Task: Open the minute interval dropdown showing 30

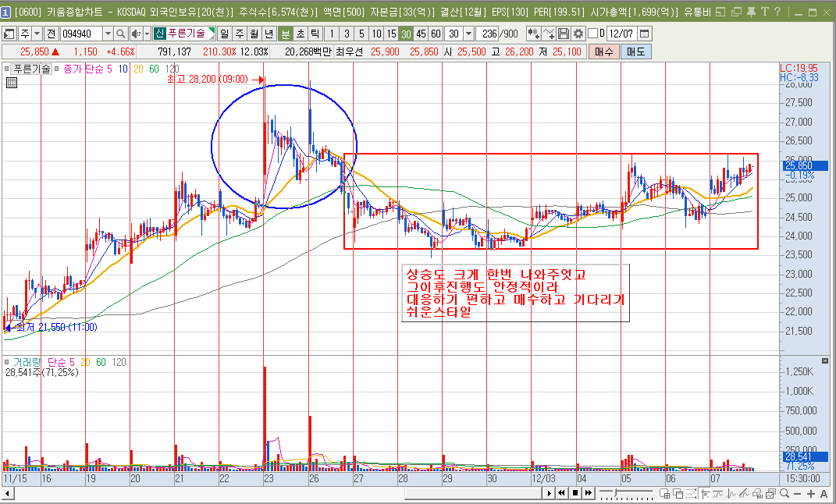Action: [468, 34]
